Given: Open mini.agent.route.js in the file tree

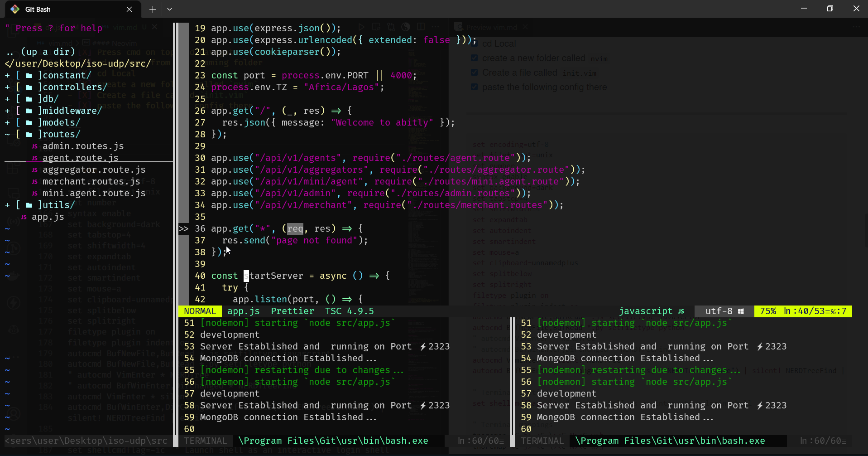Looking at the screenshot, I should (x=94, y=194).
